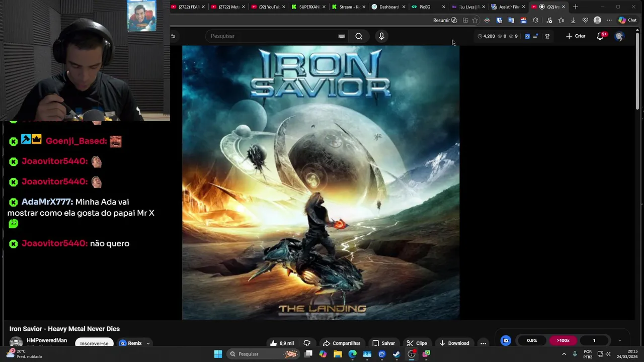Click the 4,203 clock stat
This screenshot has width=644, height=362.
(486, 36)
